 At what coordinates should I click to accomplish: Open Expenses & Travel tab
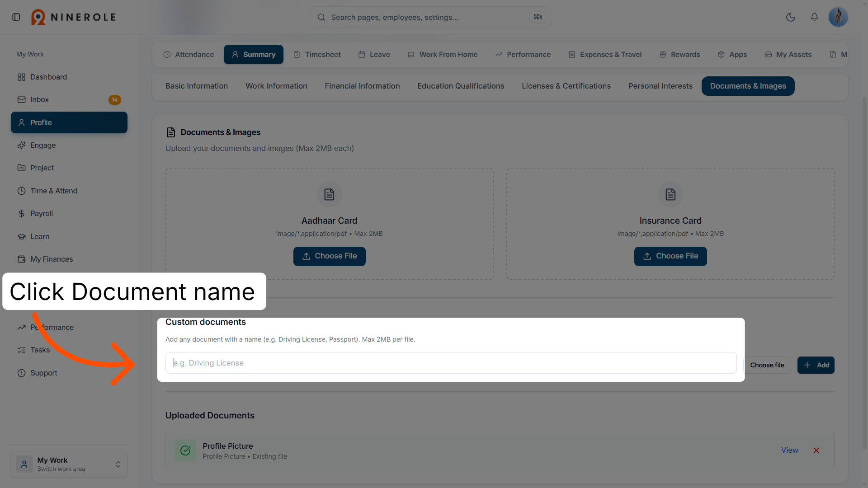pyautogui.click(x=605, y=54)
